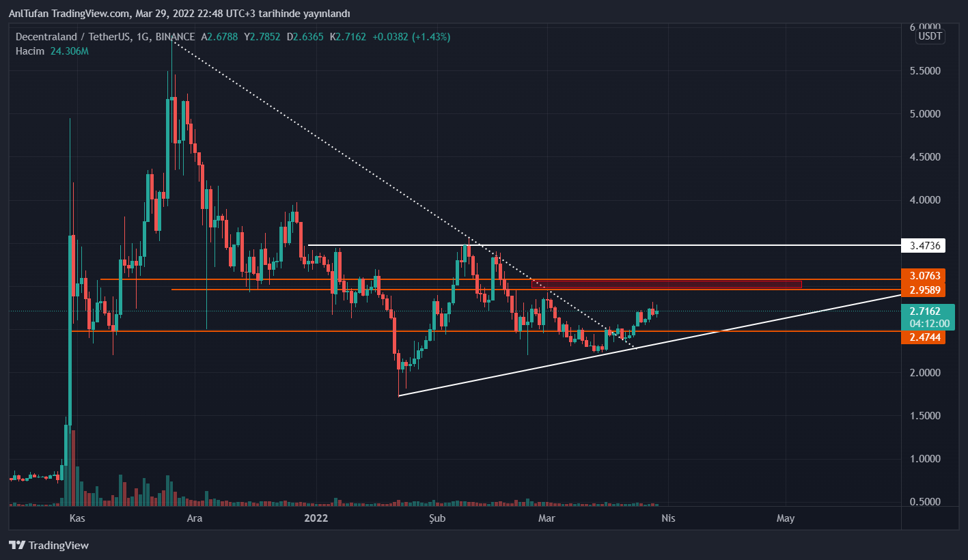Screen dimensions: 968x560
Task: Open the USDT currency unit selector
Action: pyautogui.click(x=930, y=37)
